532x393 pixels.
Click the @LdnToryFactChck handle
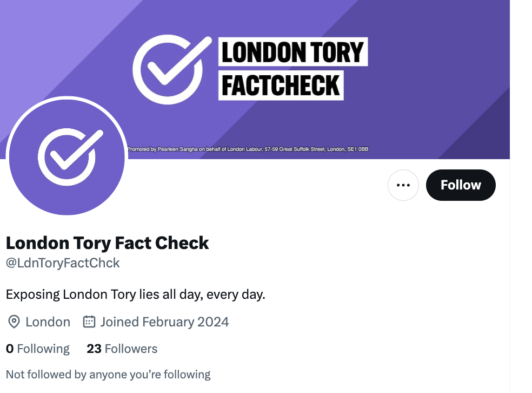click(x=63, y=264)
